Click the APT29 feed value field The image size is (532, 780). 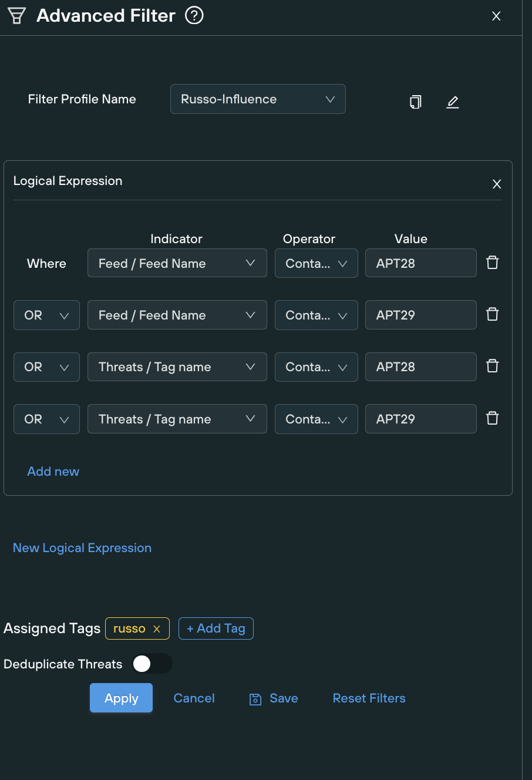click(420, 315)
